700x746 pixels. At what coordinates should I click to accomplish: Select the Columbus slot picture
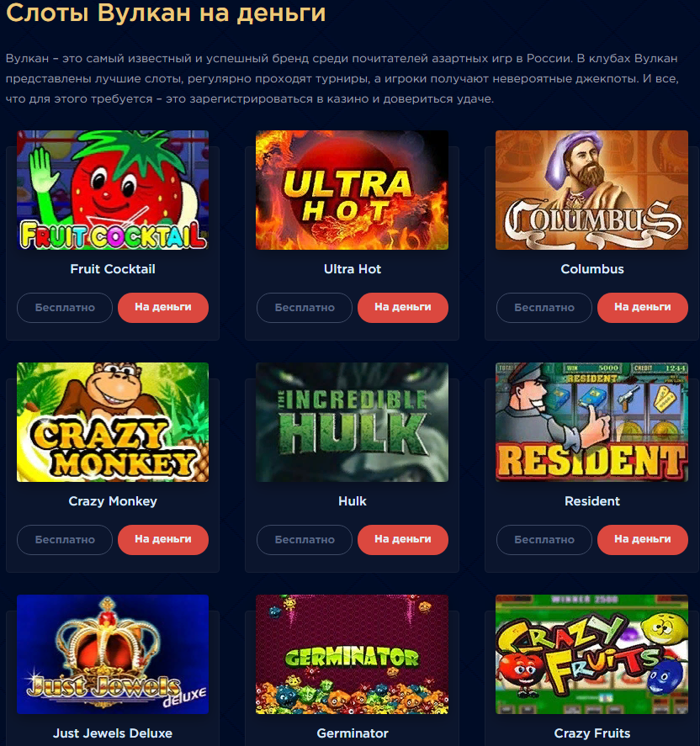(x=591, y=190)
